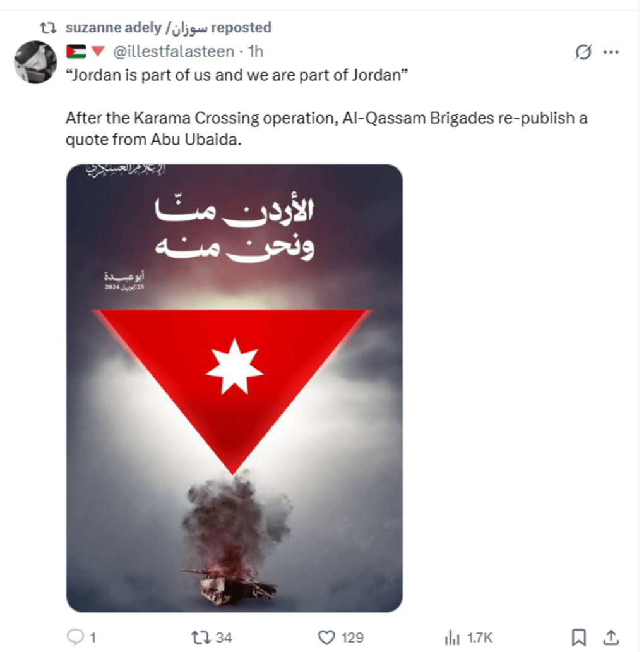Click the 34 reposts count
This screenshot has height=652, width=644.
(224, 637)
